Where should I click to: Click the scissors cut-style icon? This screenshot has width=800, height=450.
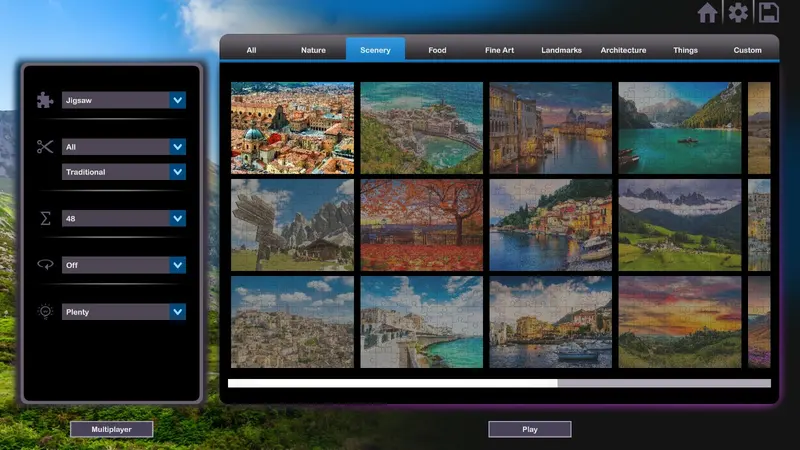45,147
